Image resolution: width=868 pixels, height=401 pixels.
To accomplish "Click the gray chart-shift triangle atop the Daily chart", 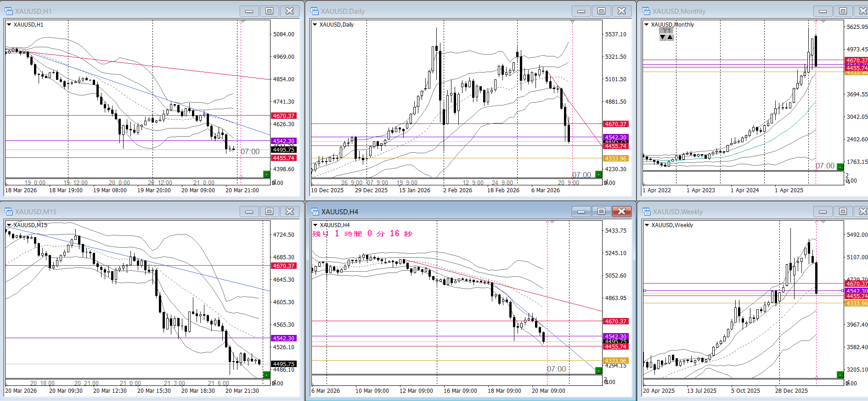I will [x=572, y=22].
